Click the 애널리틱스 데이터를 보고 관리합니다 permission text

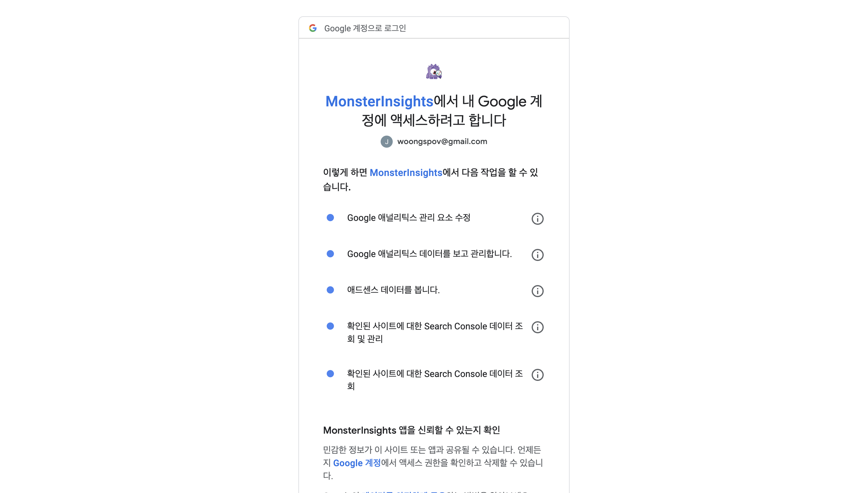pyautogui.click(x=429, y=254)
